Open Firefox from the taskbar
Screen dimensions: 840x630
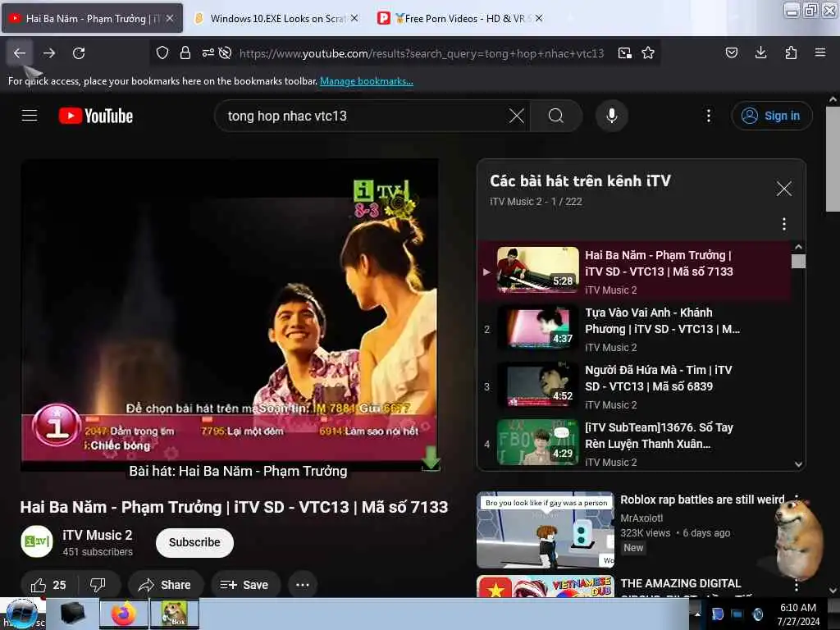tap(124, 614)
